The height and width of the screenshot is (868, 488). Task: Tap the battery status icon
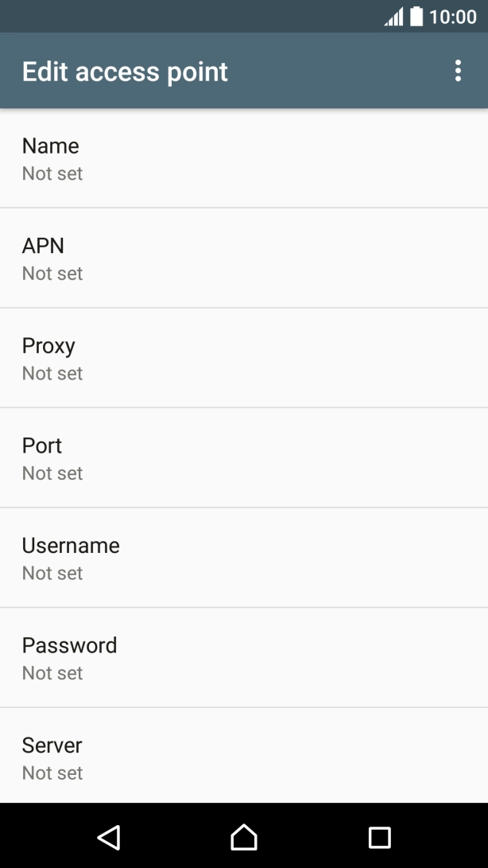416,17
